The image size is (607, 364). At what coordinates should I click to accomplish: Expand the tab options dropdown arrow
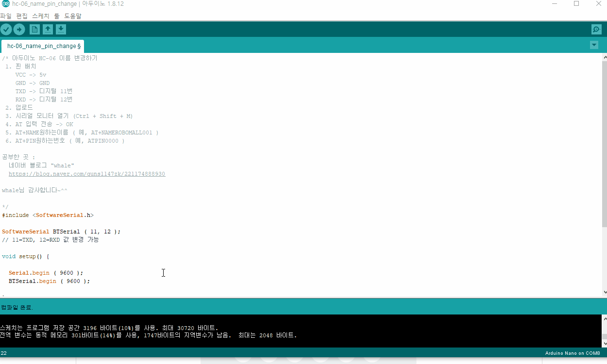(594, 45)
